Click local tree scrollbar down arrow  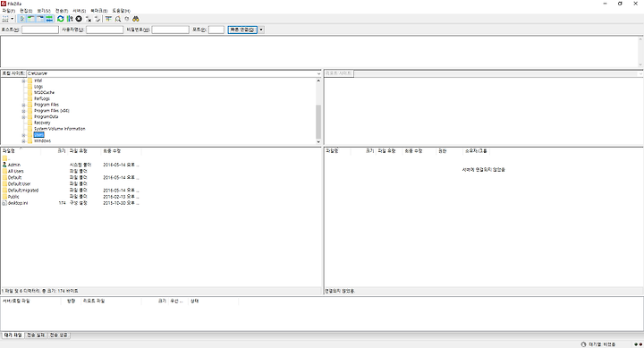click(x=318, y=141)
